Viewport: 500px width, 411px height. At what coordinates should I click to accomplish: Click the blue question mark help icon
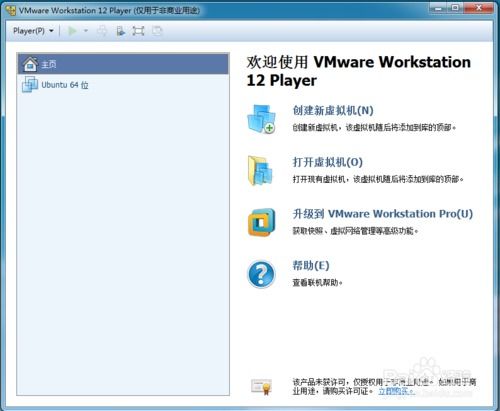click(261, 274)
